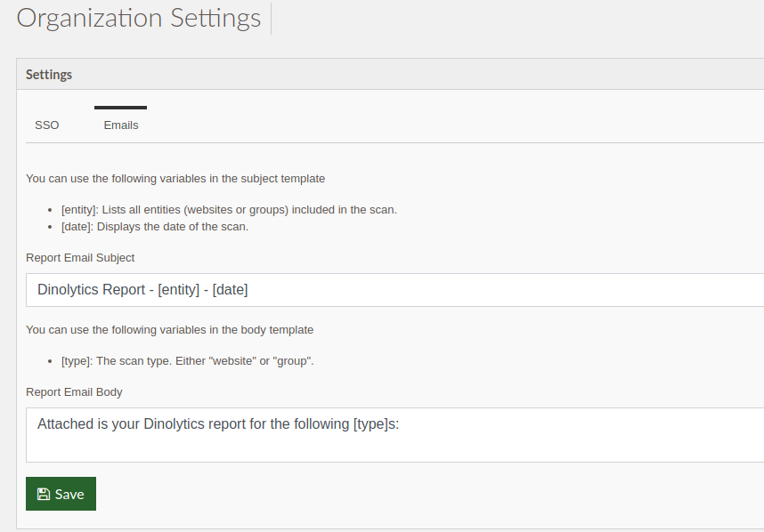764x532 pixels.
Task: Place cursor on [date] in subject field
Action: (230, 290)
